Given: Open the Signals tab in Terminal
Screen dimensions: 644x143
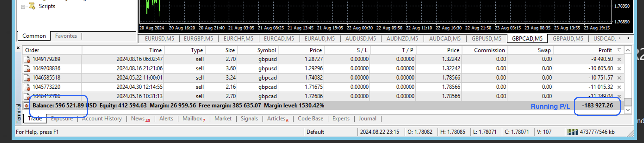Looking at the screenshot, I should (249, 119).
